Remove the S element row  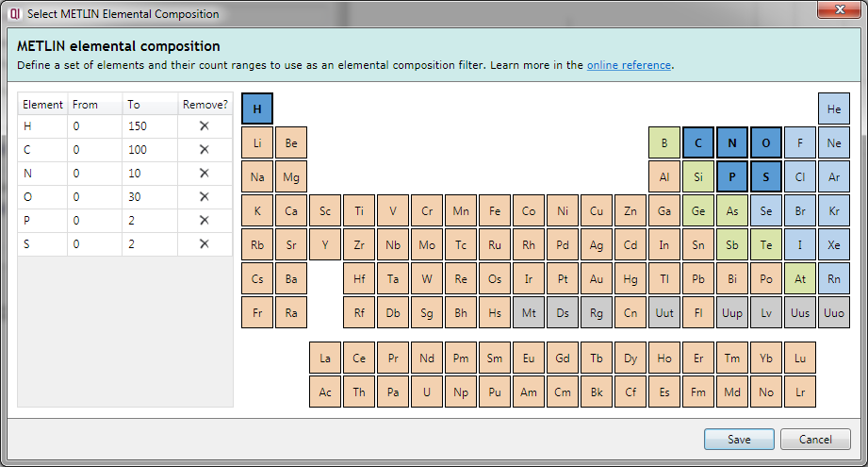(205, 243)
